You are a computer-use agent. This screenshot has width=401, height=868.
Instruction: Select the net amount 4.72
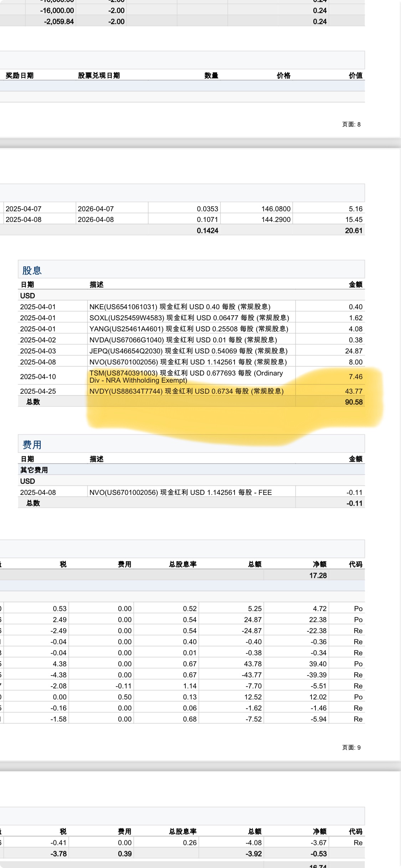(x=320, y=609)
